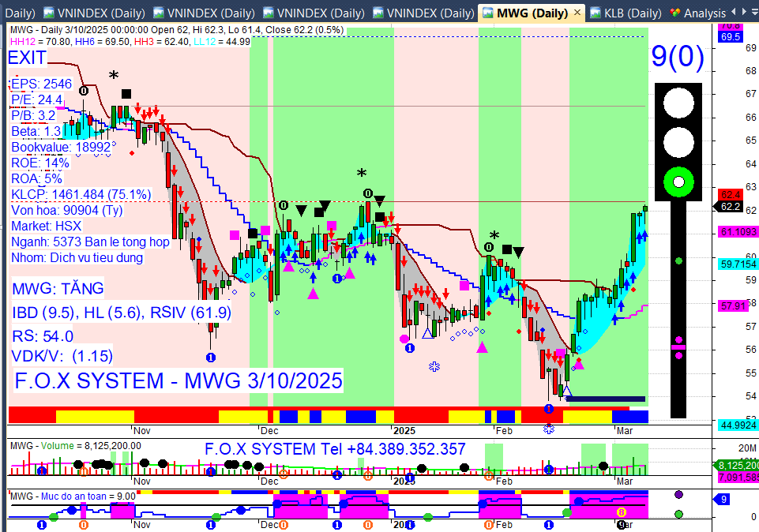Click the MWG - Volume pane title
759x532 pixels.
[x=76, y=446]
